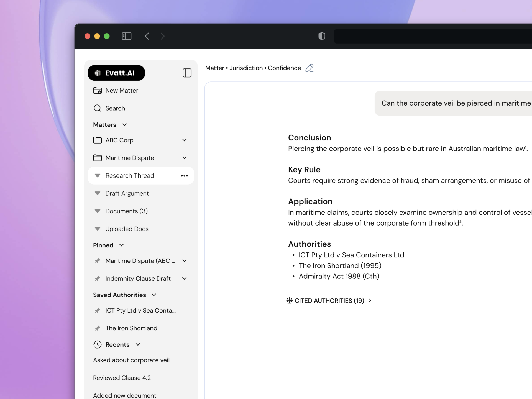Click the pin icon beside ICT Pty Ltd
Screen dimensions: 532x399
[97, 311]
